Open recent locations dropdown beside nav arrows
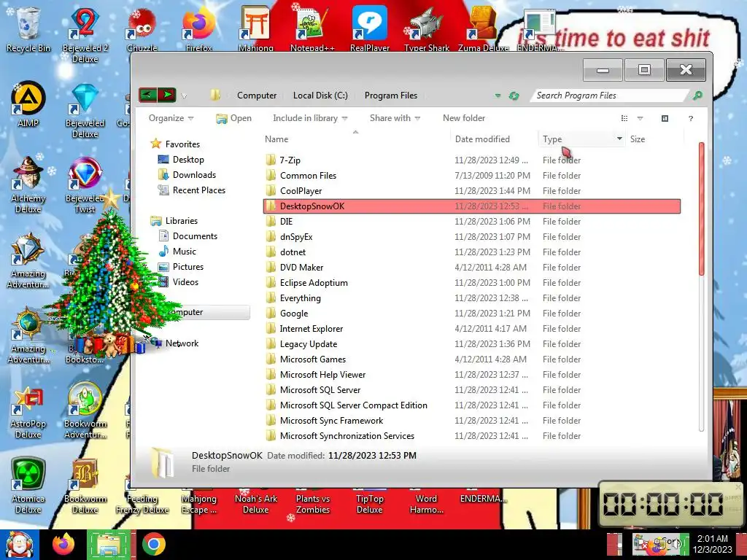The image size is (747, 560). pos(184,96)
